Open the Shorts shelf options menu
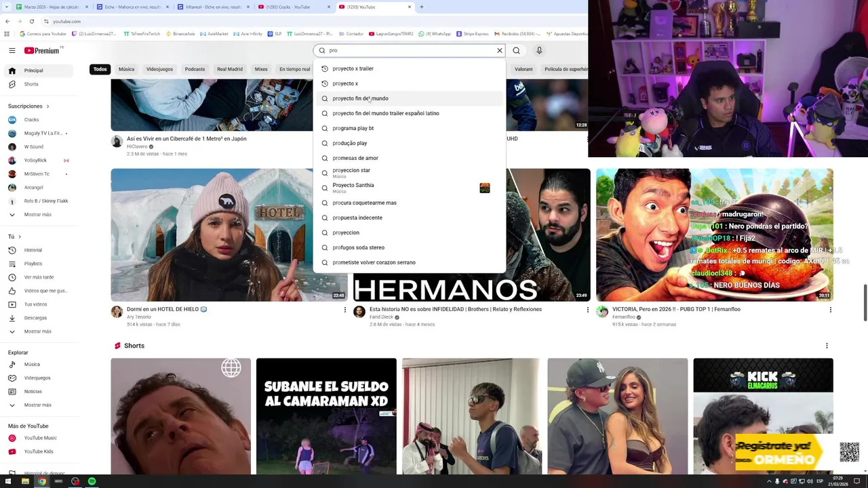868x488 pixels. tap(827, 346)
